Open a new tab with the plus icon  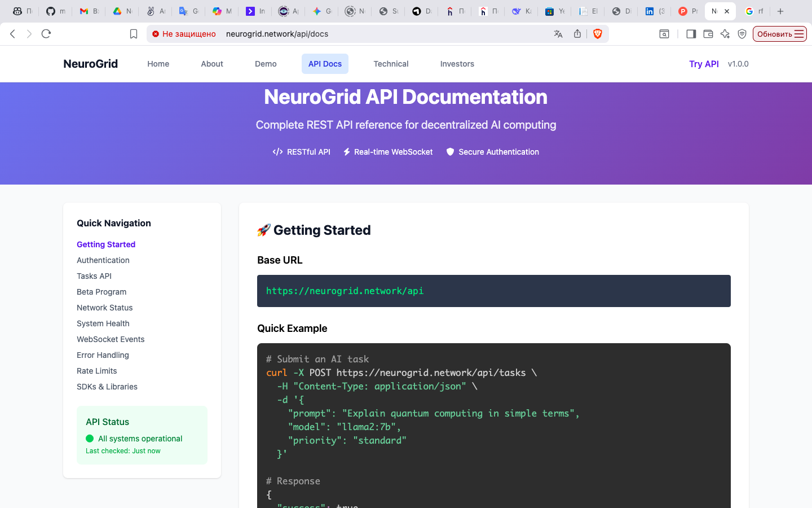[780, 11]
